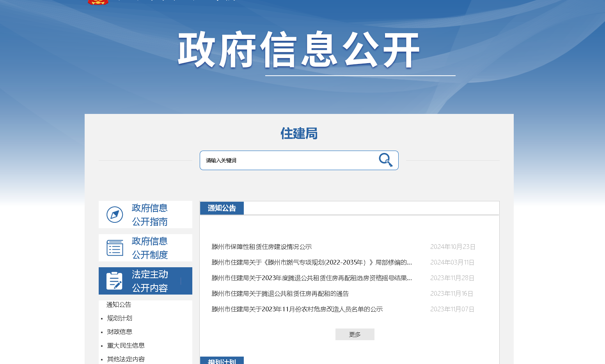The height and width of the screenshot is (364, 605).
Task: Click the magnifier search icon
Action: (385, 160)
